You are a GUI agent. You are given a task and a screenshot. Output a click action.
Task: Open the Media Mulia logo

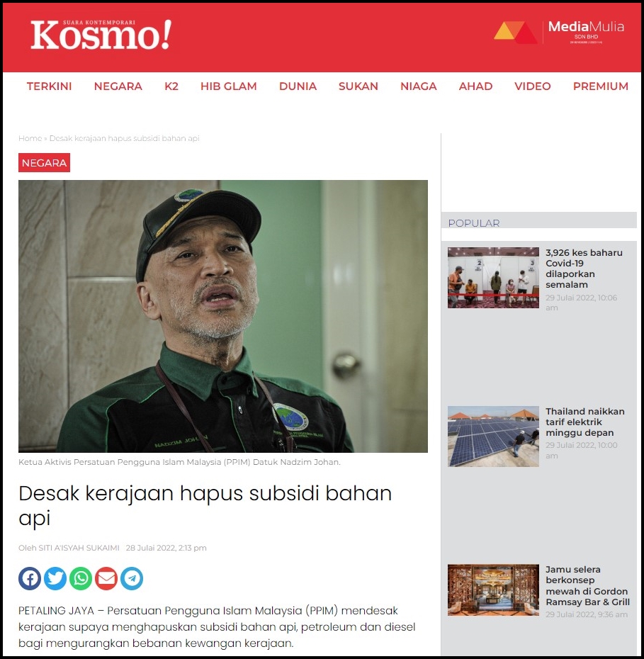click(x=559, y=33)
